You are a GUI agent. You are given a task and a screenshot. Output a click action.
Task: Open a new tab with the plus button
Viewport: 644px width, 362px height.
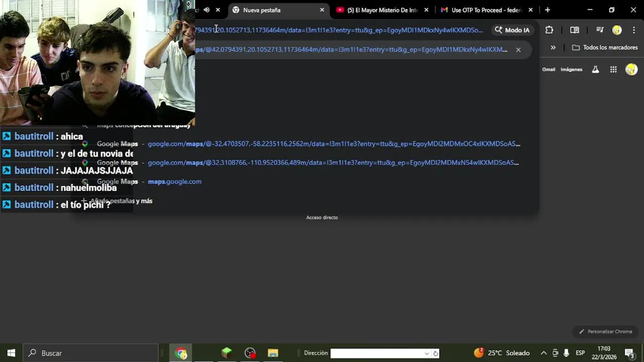[547, 10]
